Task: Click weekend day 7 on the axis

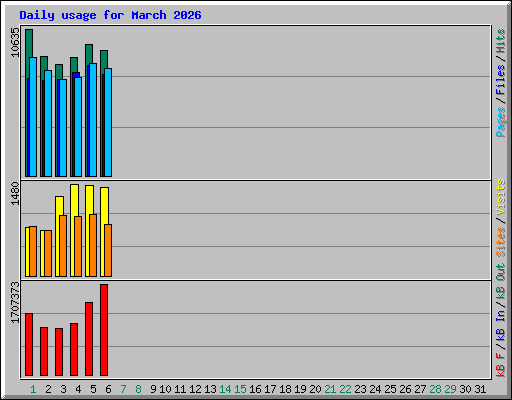Action: 123,389
